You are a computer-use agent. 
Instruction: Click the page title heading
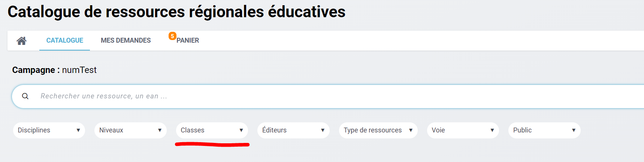coord(176,12)
